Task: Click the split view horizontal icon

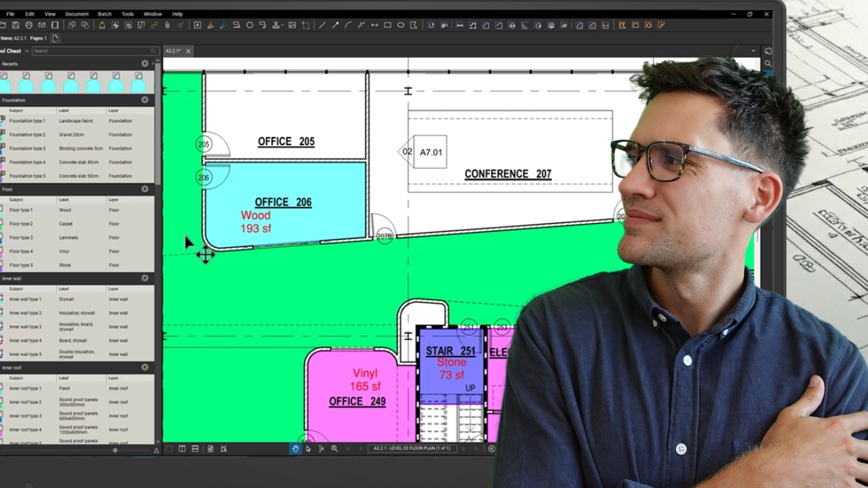Action: 195,449
